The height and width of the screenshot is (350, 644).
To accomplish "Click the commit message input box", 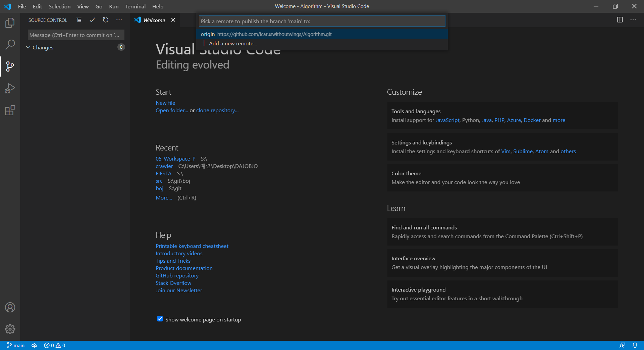I will 76,35.
